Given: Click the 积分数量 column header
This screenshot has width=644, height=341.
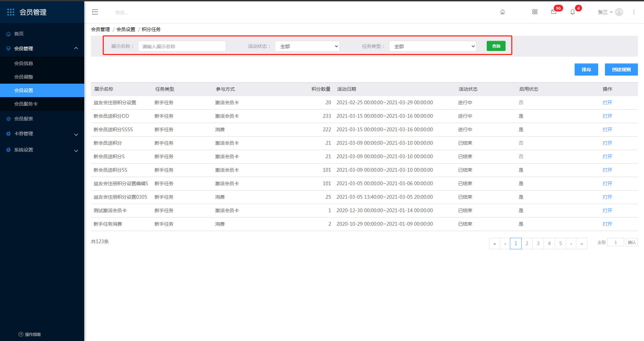Looking at the screenshot, I should coord(321,89).
